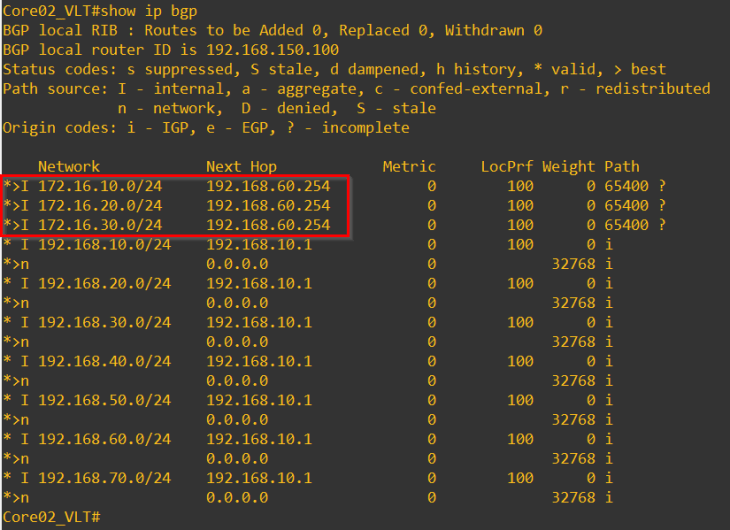Viewport: 730px width, 530px height.
Task: Click AS path 65400 in the 172.16.10.0/24 row
Action: (626, 187)
